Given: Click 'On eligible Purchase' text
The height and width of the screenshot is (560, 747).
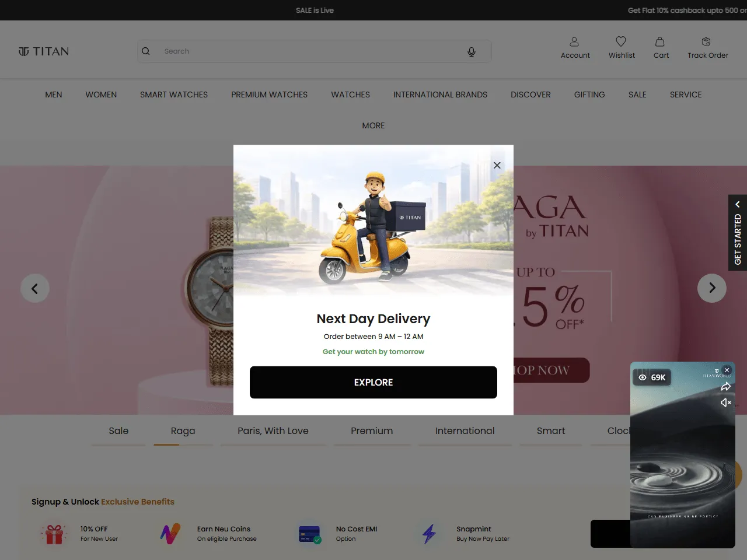Looking at the screenshot, I should (x=227, y=539).
